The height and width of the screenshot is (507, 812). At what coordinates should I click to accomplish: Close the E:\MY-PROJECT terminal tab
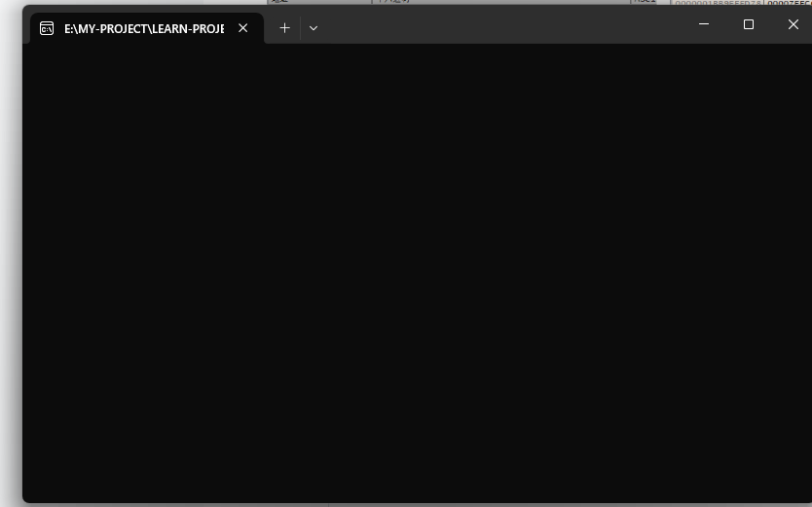click(x=242, y=28)
